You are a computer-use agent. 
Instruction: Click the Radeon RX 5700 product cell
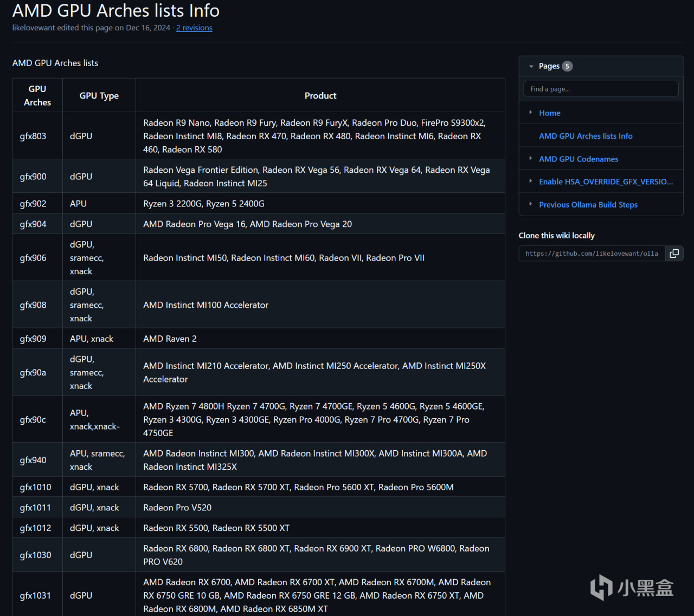click(x=320, y=487)
